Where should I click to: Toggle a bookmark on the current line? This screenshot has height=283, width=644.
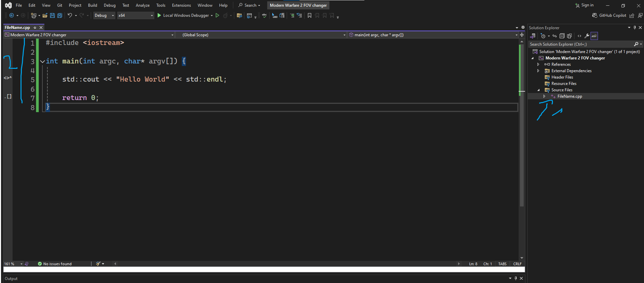tap(310, 15)
